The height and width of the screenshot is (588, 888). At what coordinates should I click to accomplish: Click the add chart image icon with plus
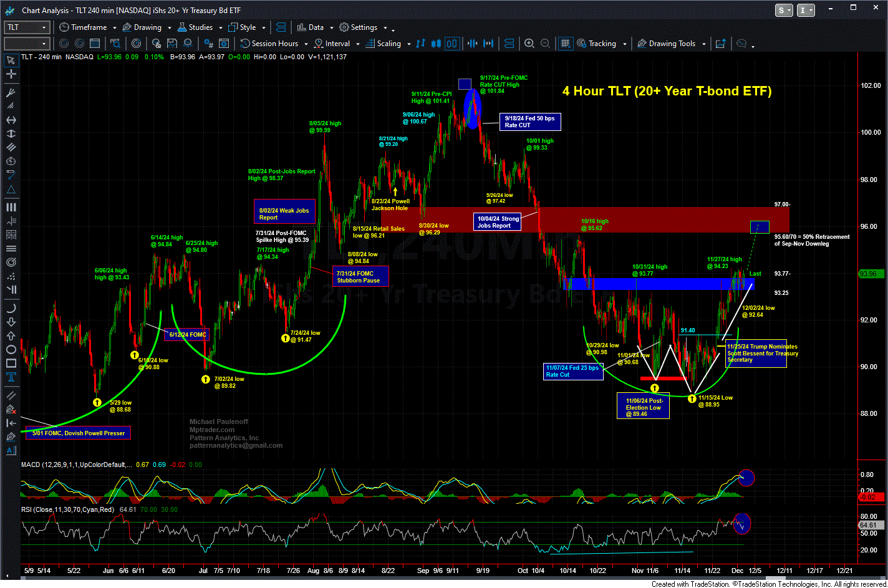click(720, 44)
